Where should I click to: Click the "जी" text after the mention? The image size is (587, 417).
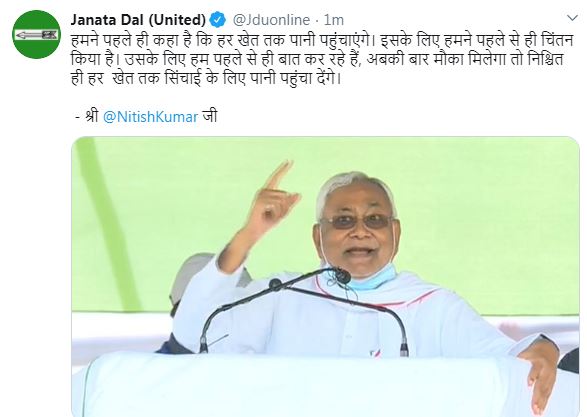[x=210, y=116]
